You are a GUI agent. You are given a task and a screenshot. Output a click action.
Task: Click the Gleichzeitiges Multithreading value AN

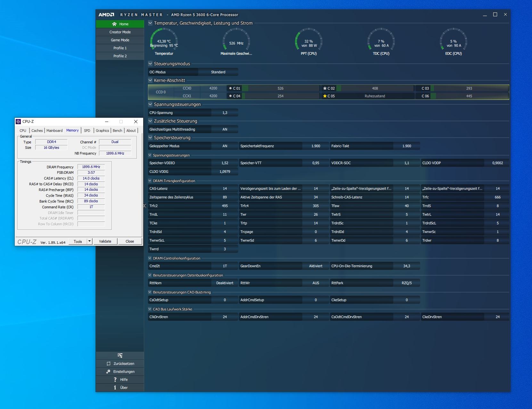pos(225,129)
